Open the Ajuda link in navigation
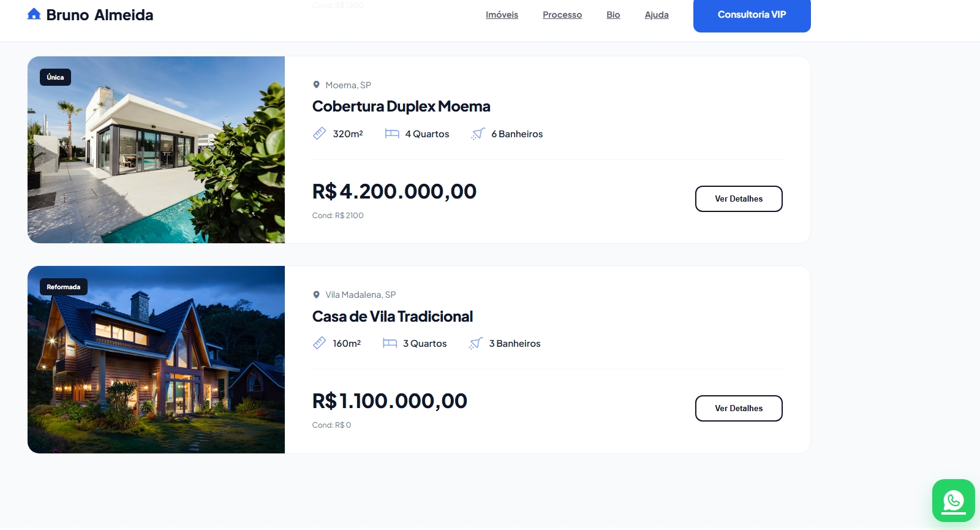The image size is (980, 530). pos(657,15)
